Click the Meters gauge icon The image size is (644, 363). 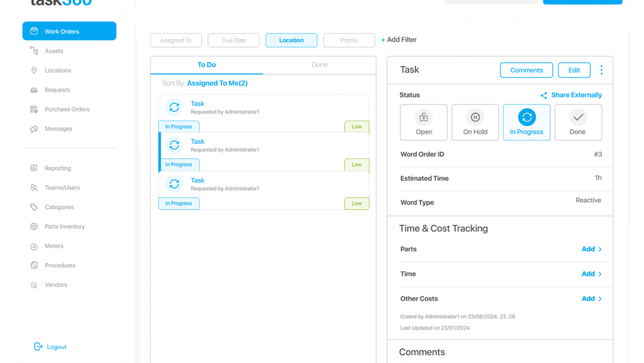click(34, 246)
